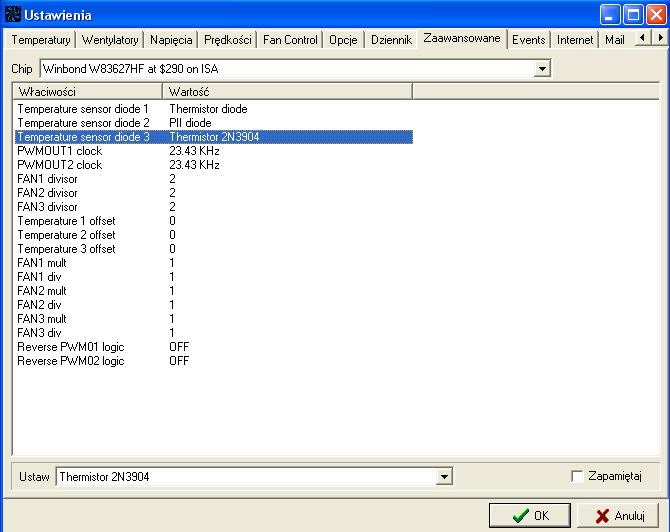Click the OFF value for Reverse PWM01
The width and height of the screenshot is (670, 532).
179,347
